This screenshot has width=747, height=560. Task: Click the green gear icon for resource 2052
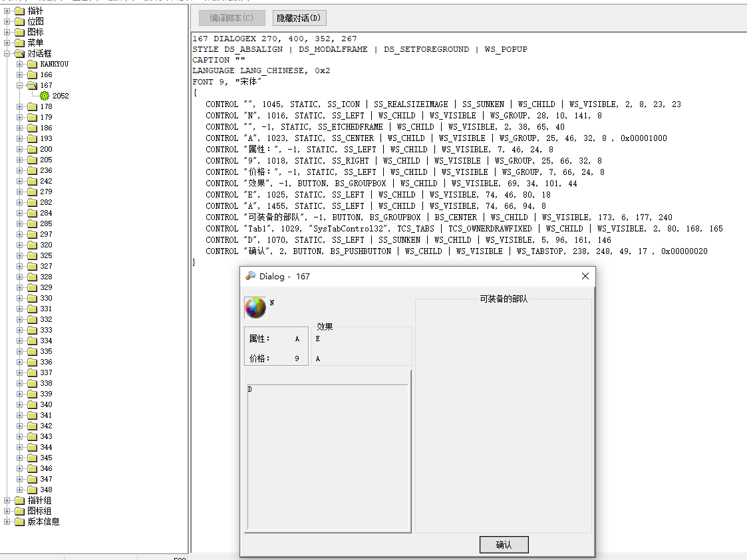[45, 96]
